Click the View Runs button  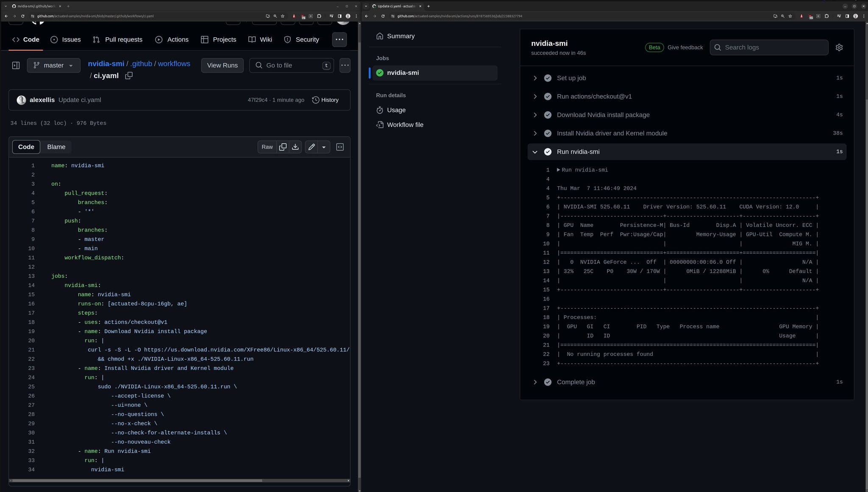coord(223,65)
